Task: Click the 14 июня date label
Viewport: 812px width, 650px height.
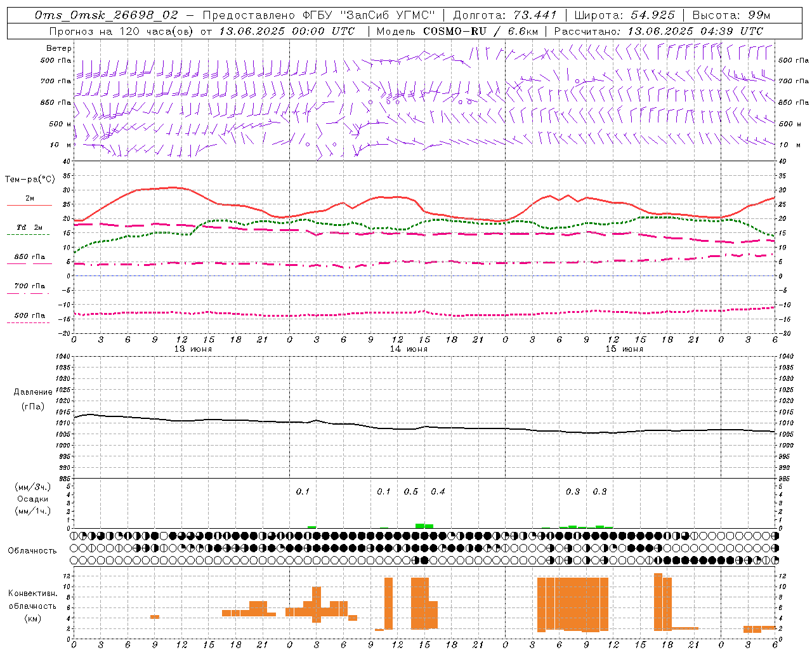Action: coord(409,349)
